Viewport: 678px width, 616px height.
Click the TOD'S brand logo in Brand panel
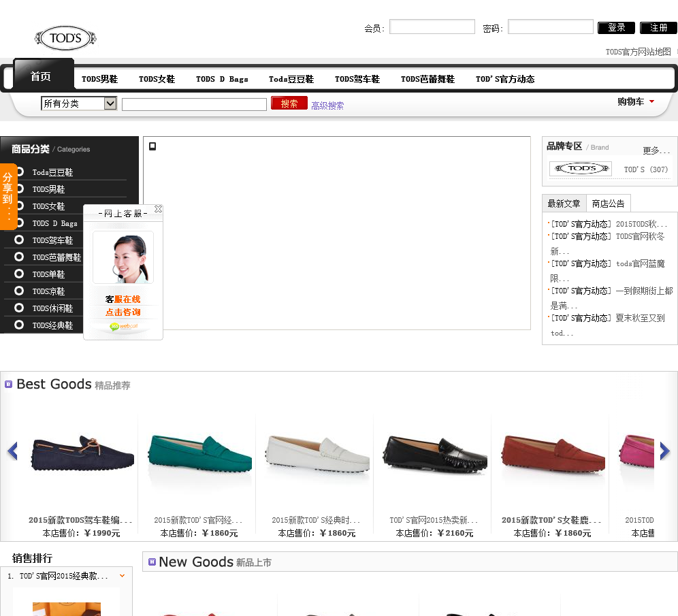tap(581, 169)
